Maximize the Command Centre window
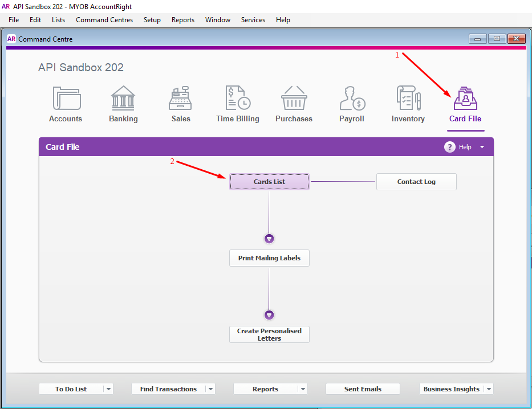This screenshot has height=409, width=532. click(497, 39)
